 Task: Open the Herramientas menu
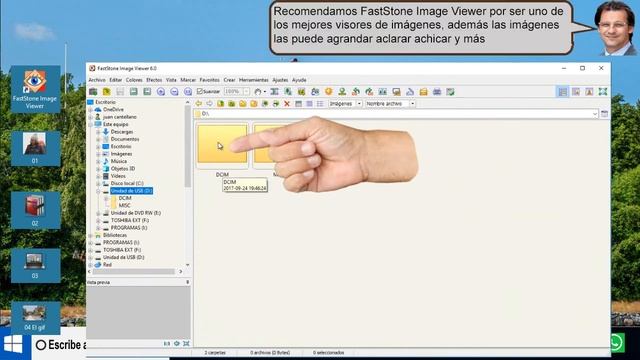point(253,80)
